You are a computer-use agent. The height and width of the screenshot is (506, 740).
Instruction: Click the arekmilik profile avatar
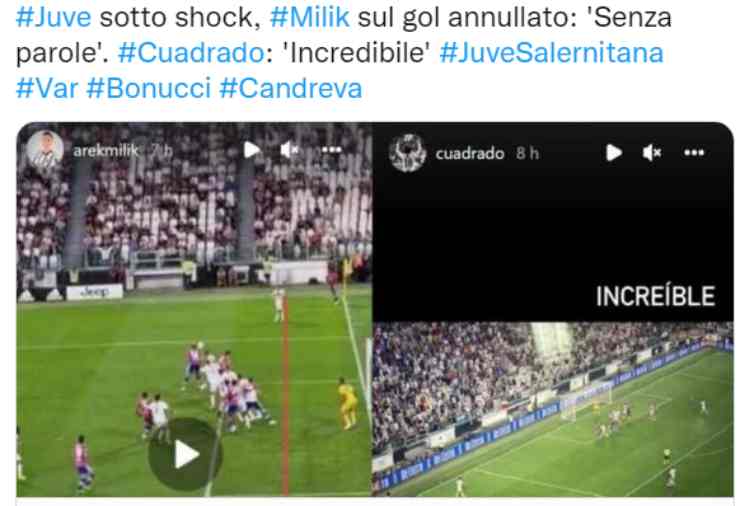45,150
